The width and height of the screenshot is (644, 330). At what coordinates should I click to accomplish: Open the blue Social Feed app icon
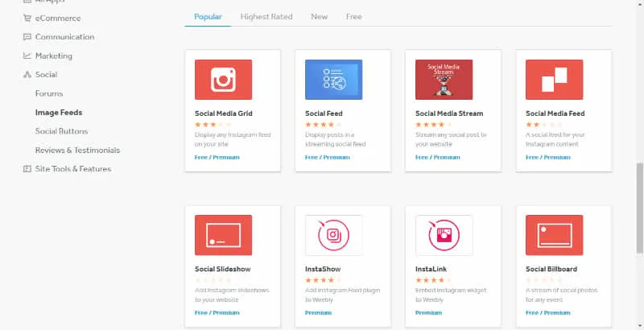(x=333, y=80)
